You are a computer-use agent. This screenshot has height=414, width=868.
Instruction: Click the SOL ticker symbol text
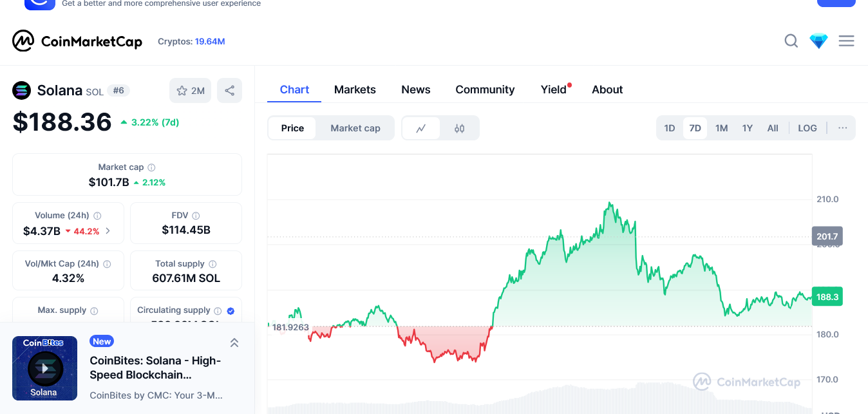[95, 92]
